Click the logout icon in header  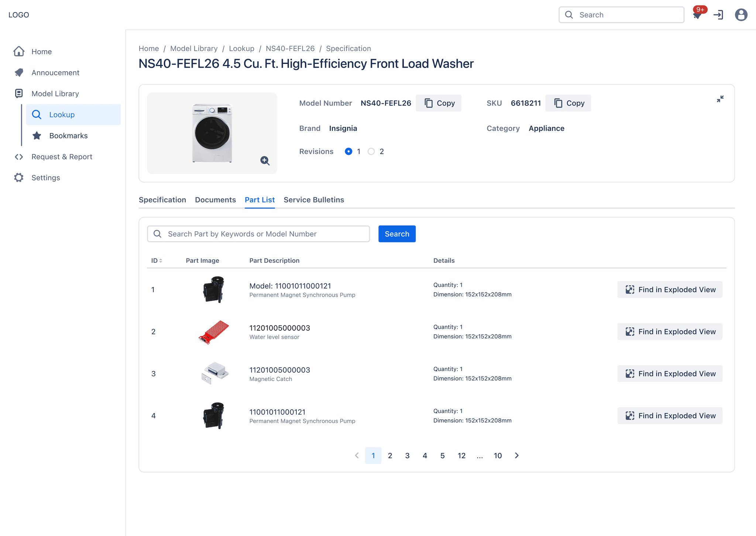(718, 15)
